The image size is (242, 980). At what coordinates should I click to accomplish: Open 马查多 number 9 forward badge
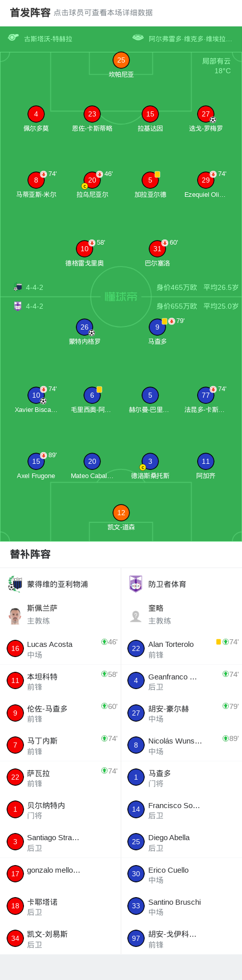point(157,327)
